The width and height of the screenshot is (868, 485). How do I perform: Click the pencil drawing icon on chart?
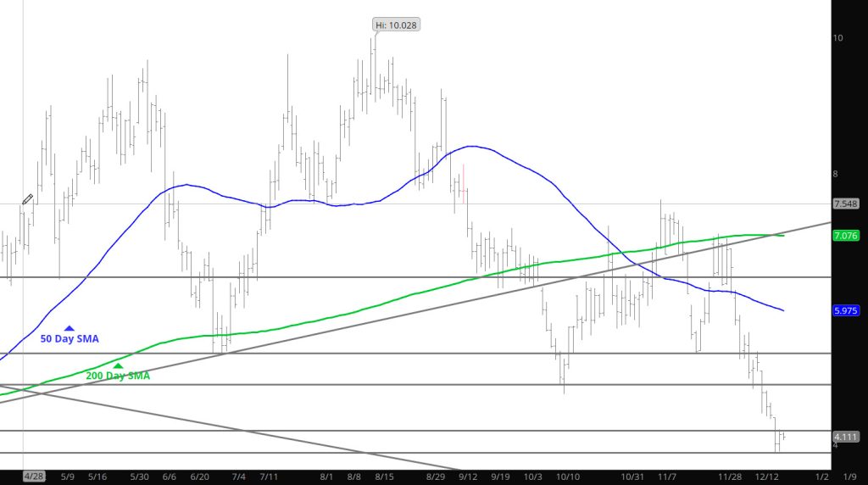coord(27,199)
